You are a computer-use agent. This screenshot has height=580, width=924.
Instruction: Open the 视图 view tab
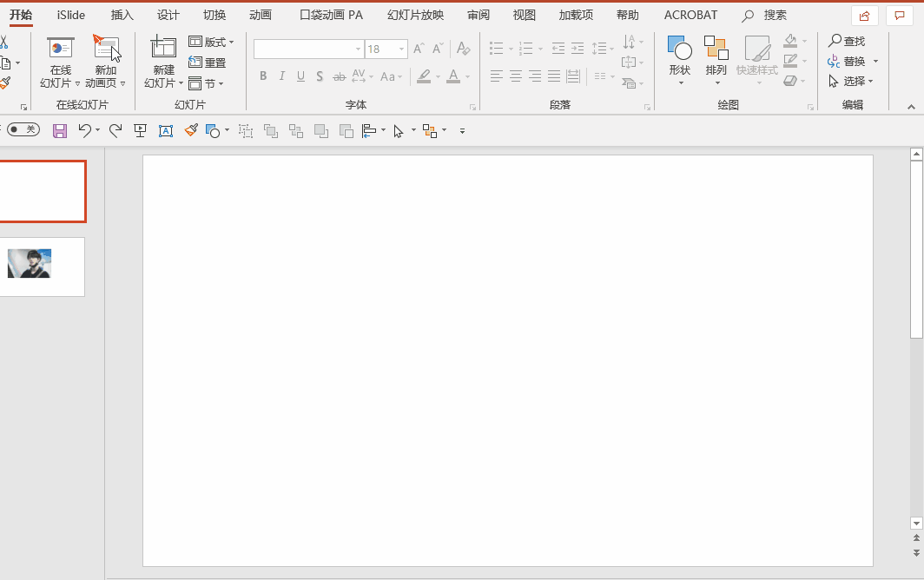[x=525, y=16]
